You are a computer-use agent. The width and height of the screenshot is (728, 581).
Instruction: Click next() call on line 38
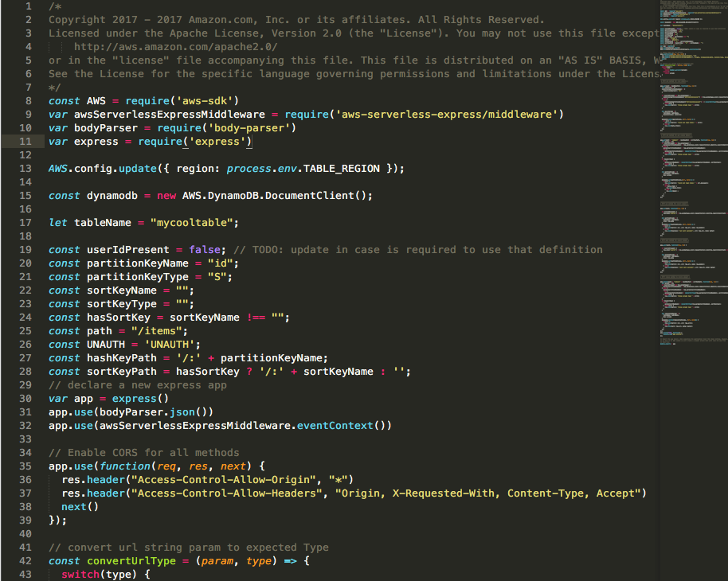[80, 507]
